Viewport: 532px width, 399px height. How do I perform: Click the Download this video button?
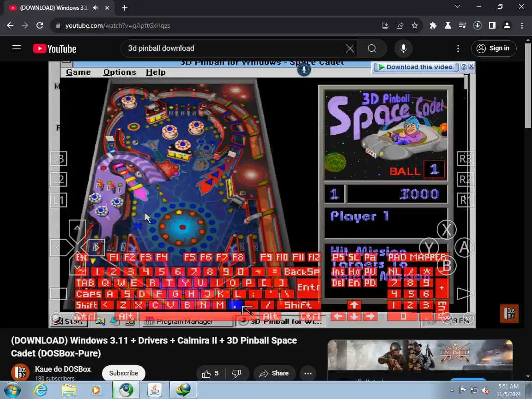coord(416,67)
